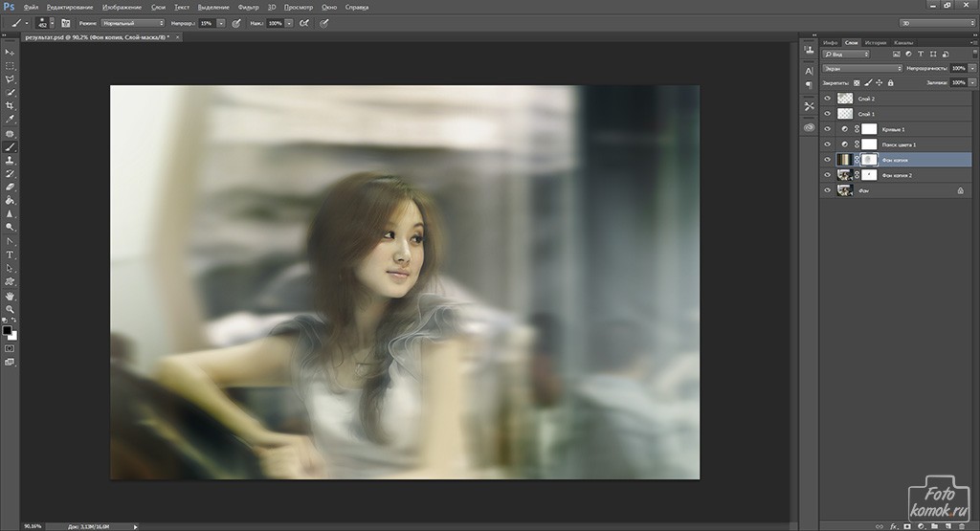
Task: Select the Move tool
Action: pos(10,53)
